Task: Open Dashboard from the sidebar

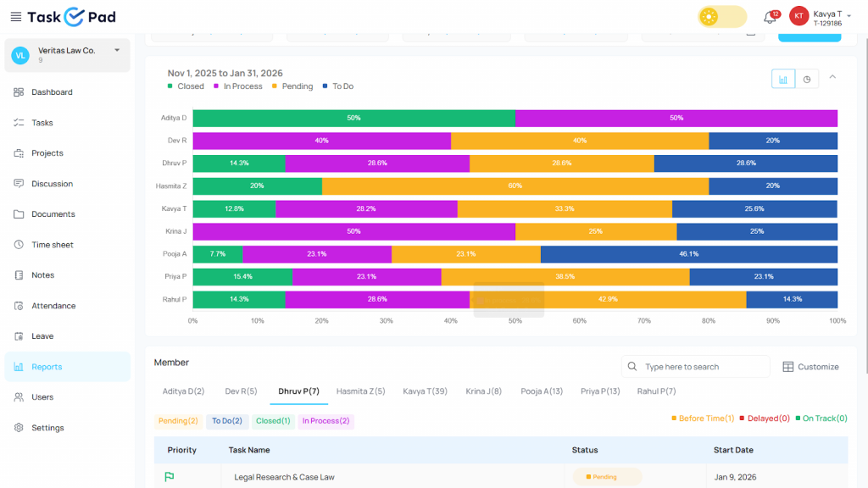Action: pos(52,92)
